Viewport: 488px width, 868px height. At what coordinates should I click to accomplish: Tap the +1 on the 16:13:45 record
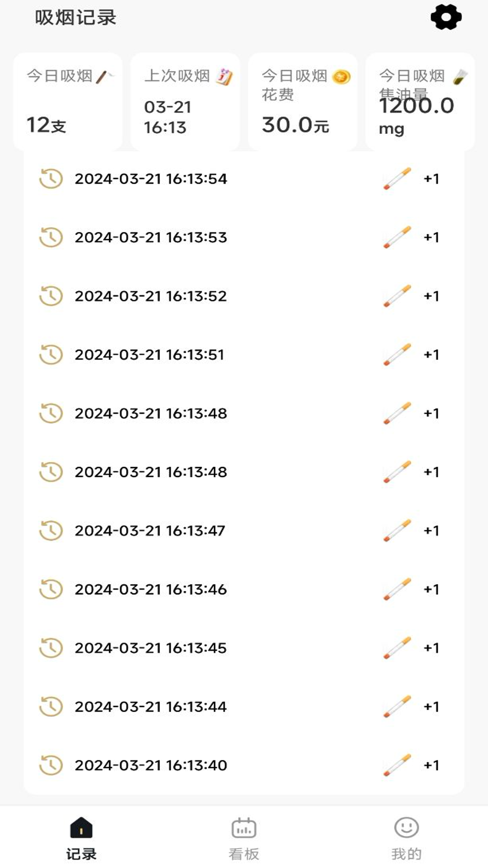point(432,648)
